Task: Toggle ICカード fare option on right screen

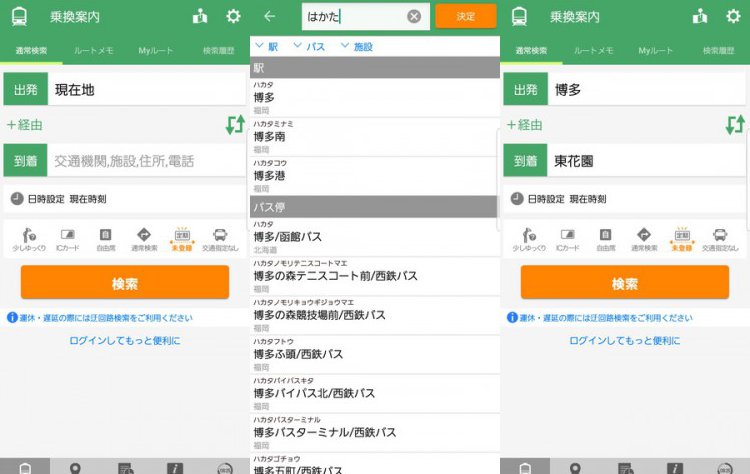Action: (567, 239)
